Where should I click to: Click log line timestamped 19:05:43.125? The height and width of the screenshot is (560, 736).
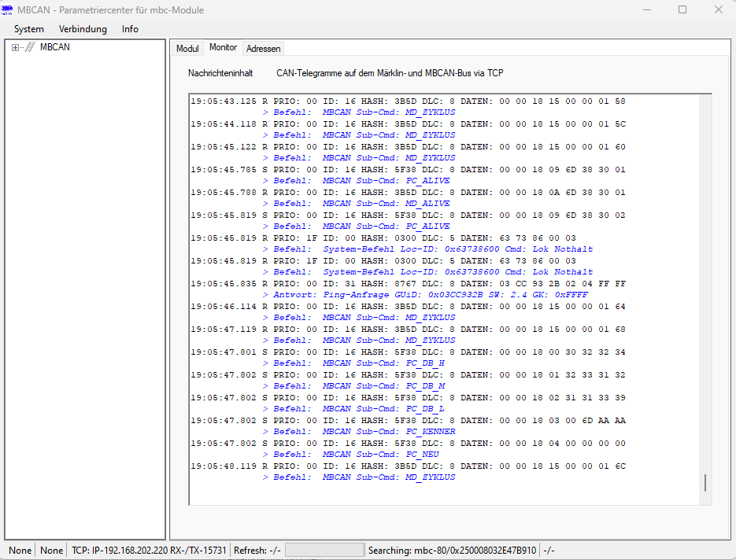(x=408, y=101)
